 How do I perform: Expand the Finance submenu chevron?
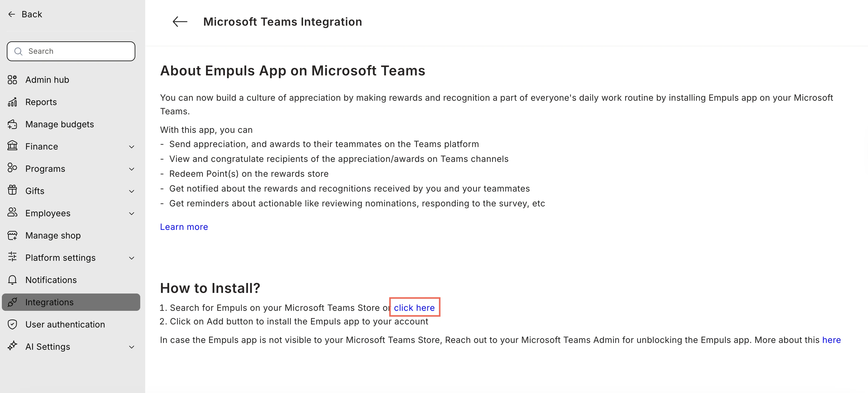pos(132,147)
